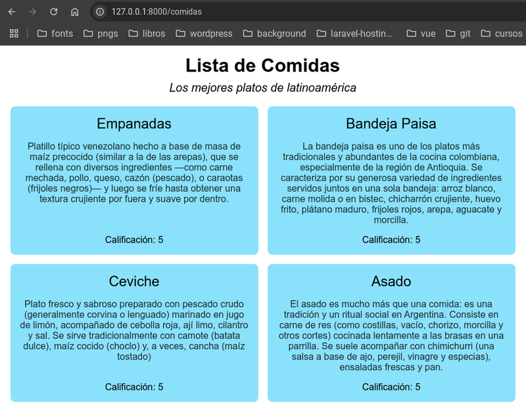
Task: Click the subtitle Los mejores platos de latinoamérica
Action: [x=262, y=87]
